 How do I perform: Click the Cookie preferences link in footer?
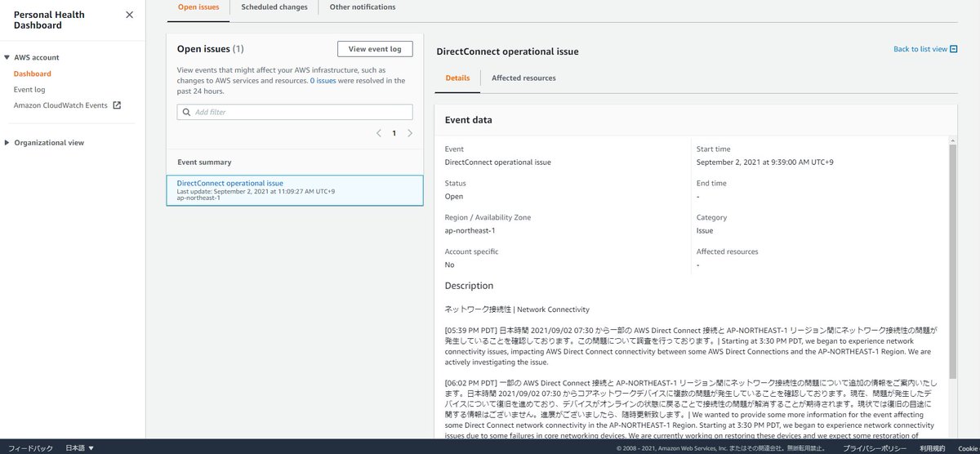pos(969,448)
